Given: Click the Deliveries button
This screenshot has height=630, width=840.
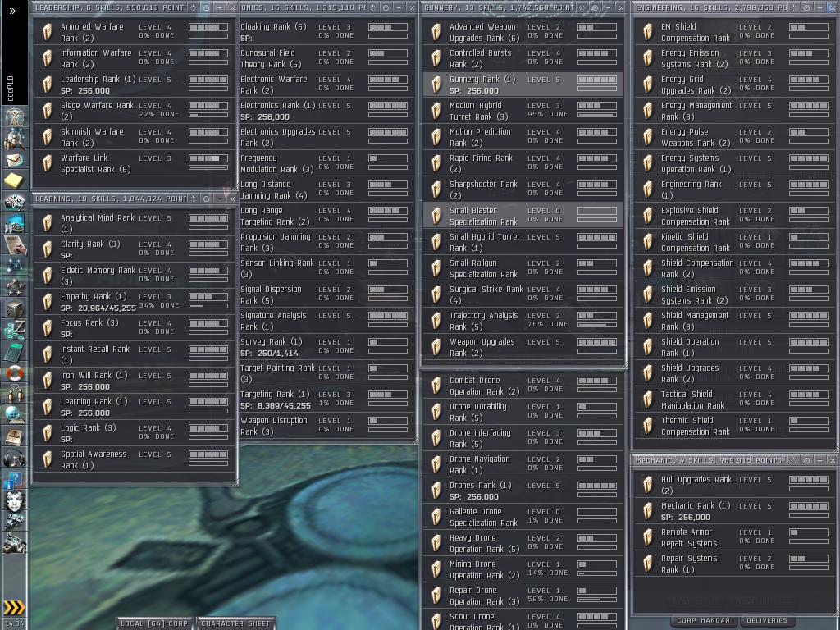Looking at the screenshot, I should click(768, 621).
